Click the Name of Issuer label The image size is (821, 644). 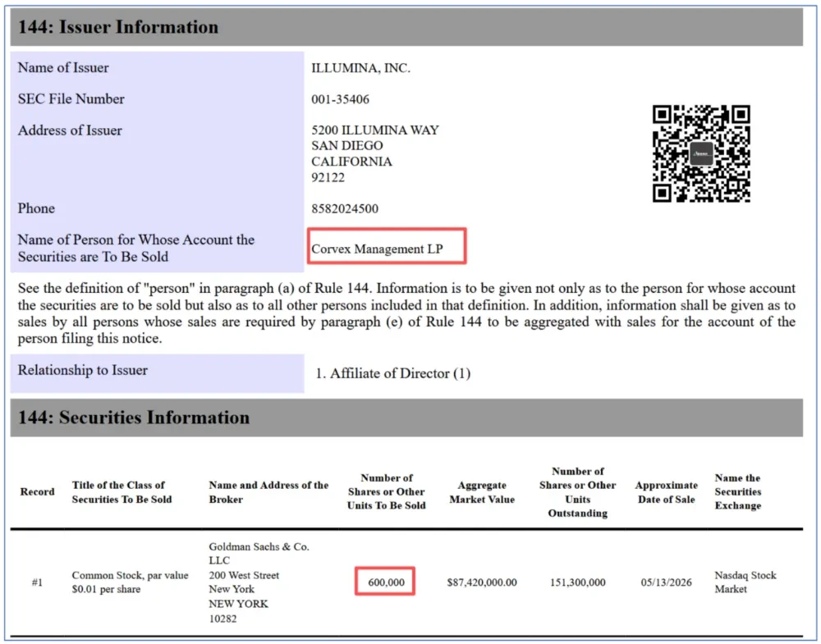coord(63,68)
